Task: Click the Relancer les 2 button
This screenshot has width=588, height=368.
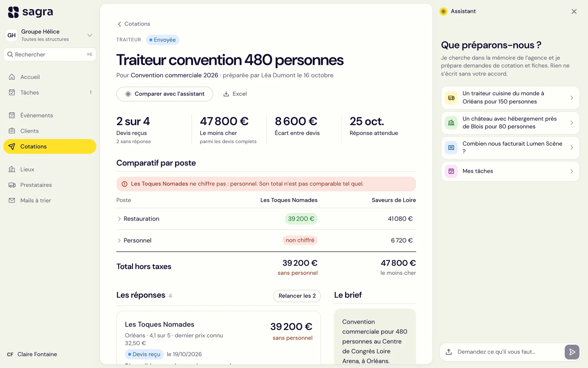Action: point(297,296)
